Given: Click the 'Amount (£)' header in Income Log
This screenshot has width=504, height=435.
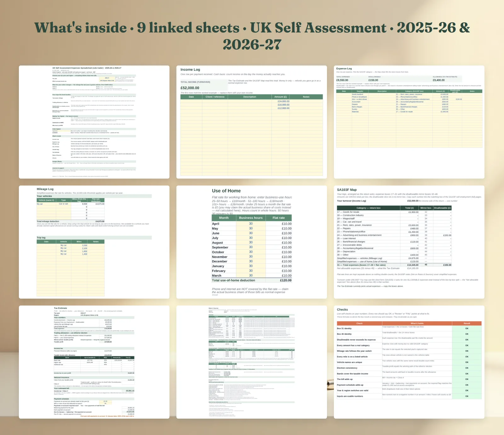Looking at the screenshot, I should click(280, 97).
